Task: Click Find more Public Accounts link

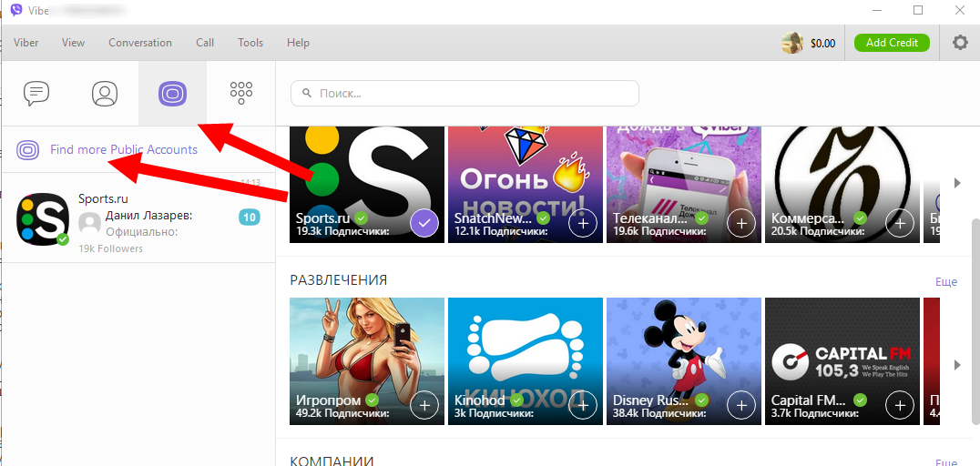Action: [124, 150]
